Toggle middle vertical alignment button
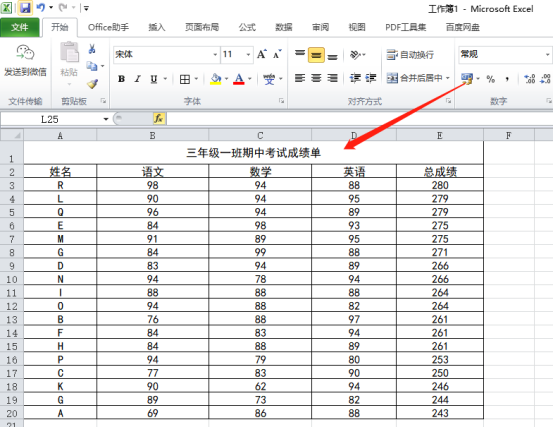This screenshot has height=427, width=554. (316, 55)
